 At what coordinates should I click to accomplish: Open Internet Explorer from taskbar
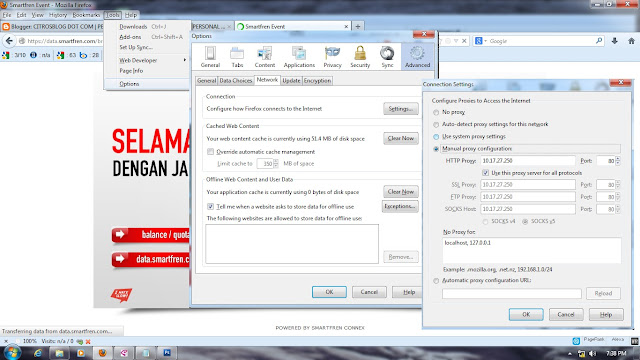(x=38, y=353)
